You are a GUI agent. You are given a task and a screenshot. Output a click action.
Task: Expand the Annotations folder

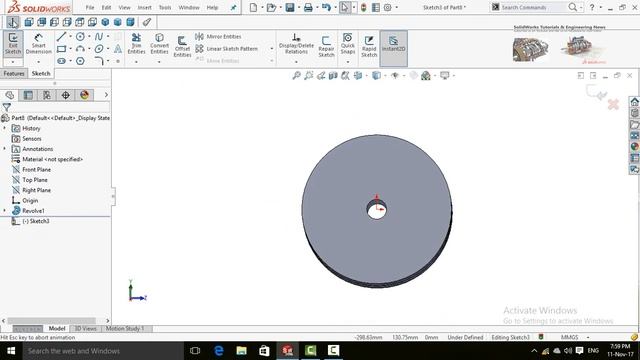coord(4,149)
